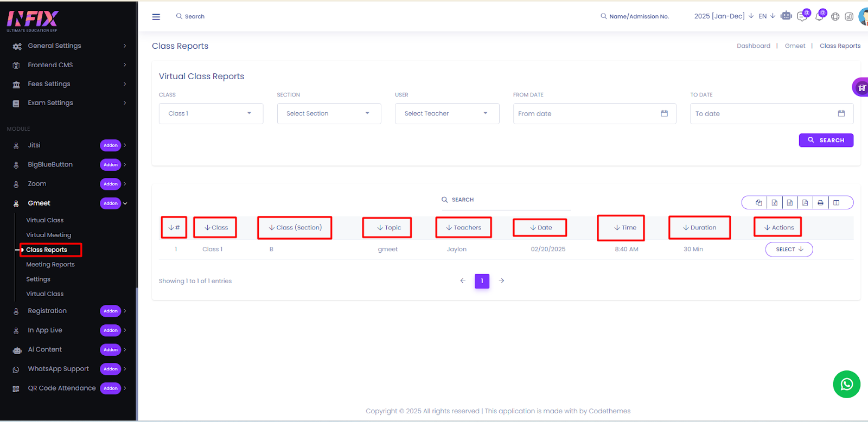Click the WhatsApp chat floating button

847,384
